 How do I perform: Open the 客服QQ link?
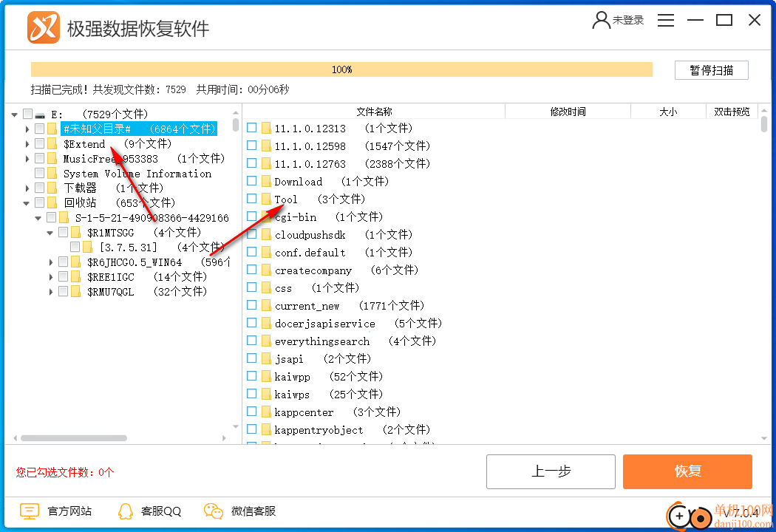(x=161, y=511)
